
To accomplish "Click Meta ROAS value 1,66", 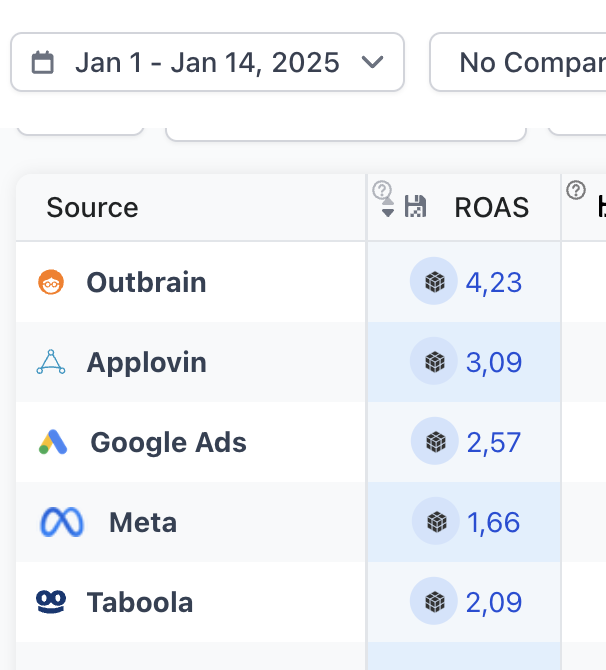I will 494,522.
